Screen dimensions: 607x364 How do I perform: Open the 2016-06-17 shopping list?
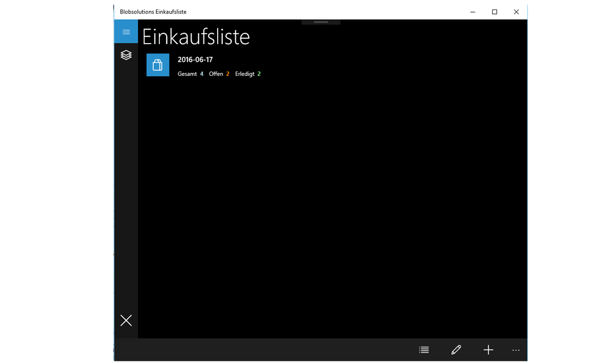click(195, 60)
